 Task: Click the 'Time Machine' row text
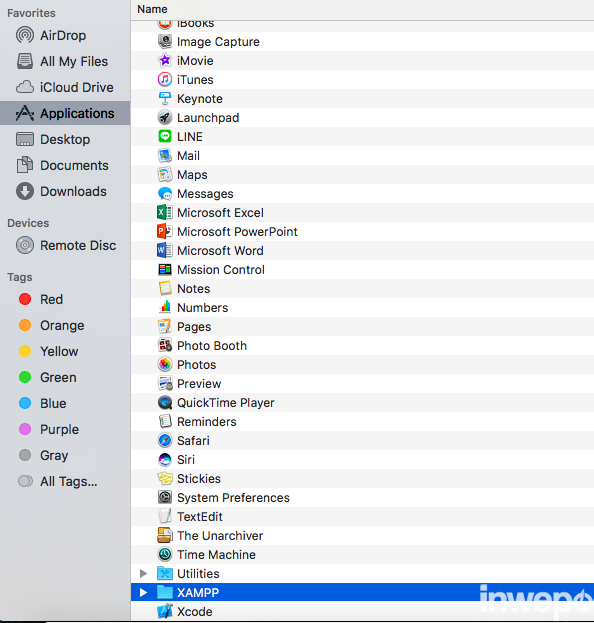(216, 554)
